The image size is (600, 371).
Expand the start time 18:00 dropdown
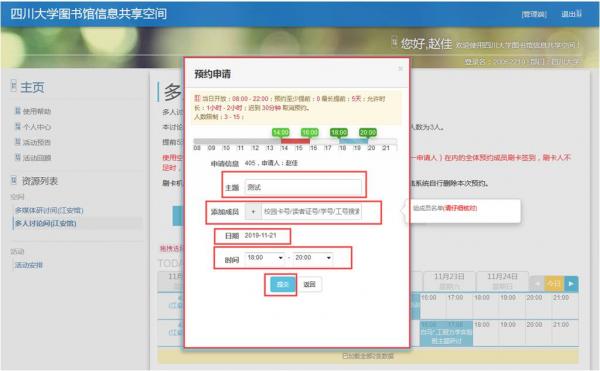pos(266,258)
